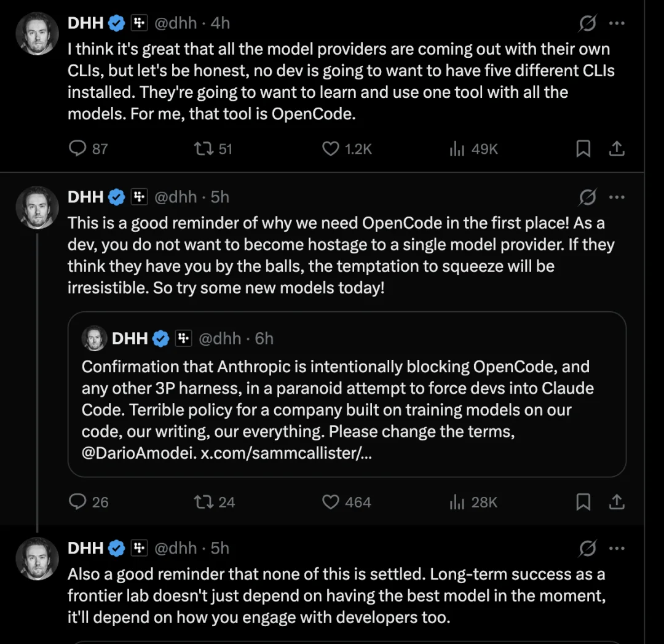Viewport: 664px width, 644px height.
Task: Open DHH's profile via his avatar
Action: point(37,33)
